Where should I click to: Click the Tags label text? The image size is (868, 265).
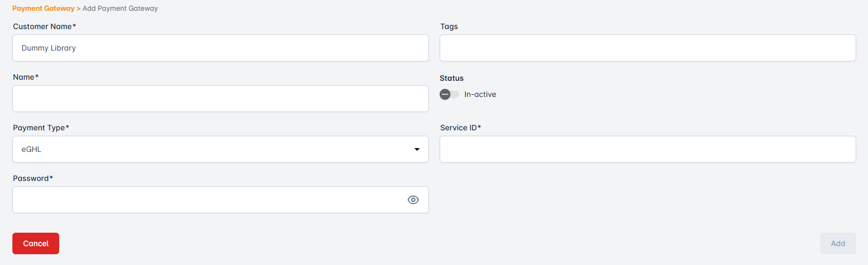[x=449, y=26]
